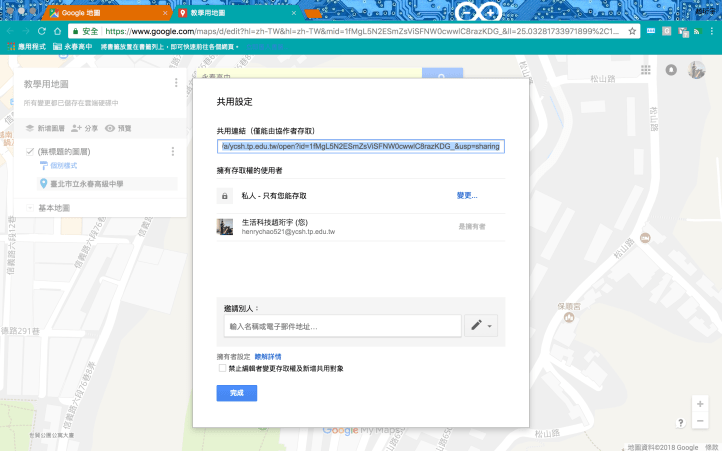Open the map title three-dot menu

[176, 83]
